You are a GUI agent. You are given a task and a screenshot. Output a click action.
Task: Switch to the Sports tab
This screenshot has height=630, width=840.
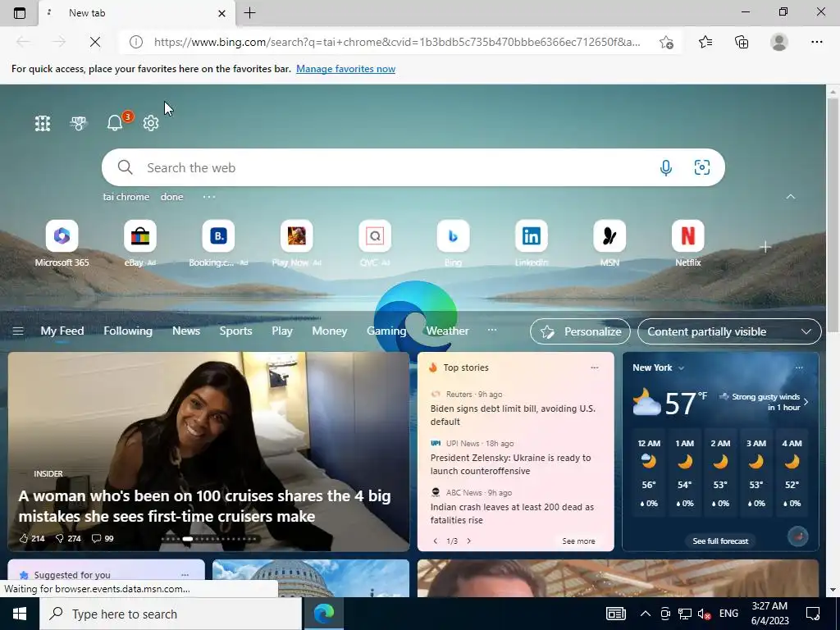235,331
